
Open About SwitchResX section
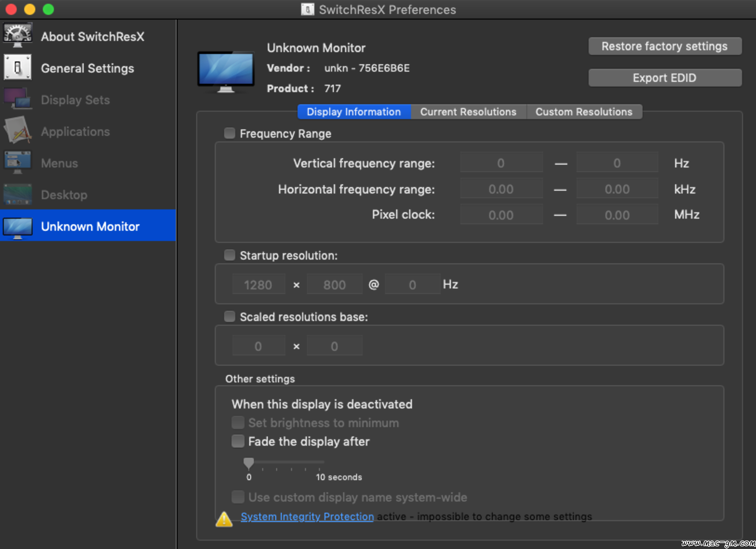[88, 36]
